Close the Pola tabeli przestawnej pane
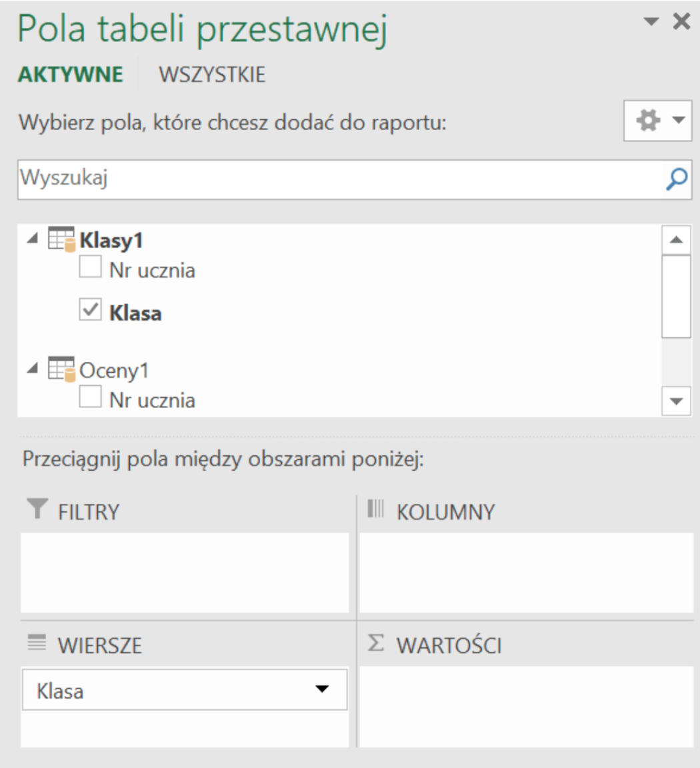 coord(681,22)
